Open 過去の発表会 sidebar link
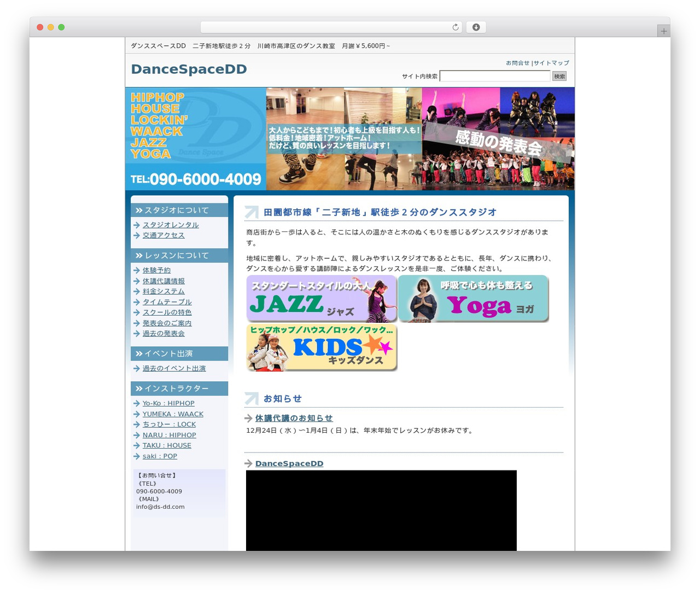This screenshot has width=700, height=593. point(164,333)
